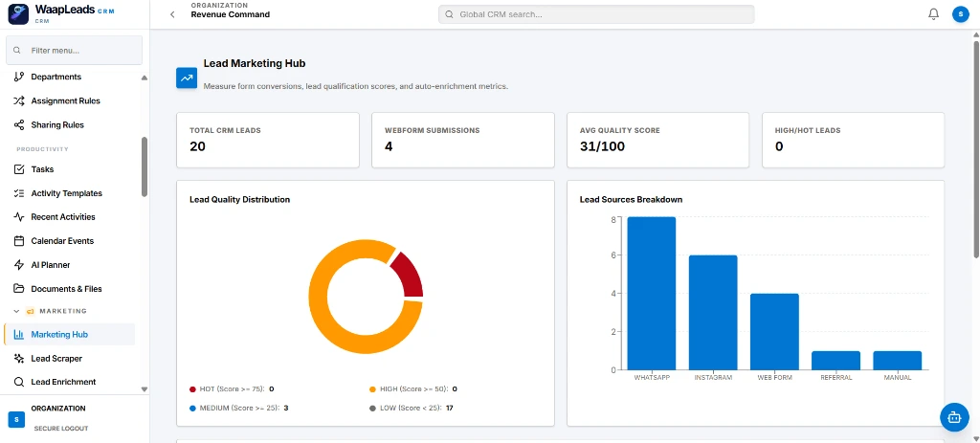980x443 pixels.
Task: Click the Recent Activities pulse icon
Action: point(19,217)
